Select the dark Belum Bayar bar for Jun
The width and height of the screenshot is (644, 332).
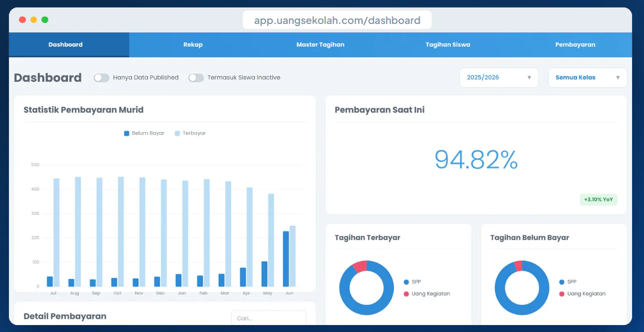pos(286,259)
